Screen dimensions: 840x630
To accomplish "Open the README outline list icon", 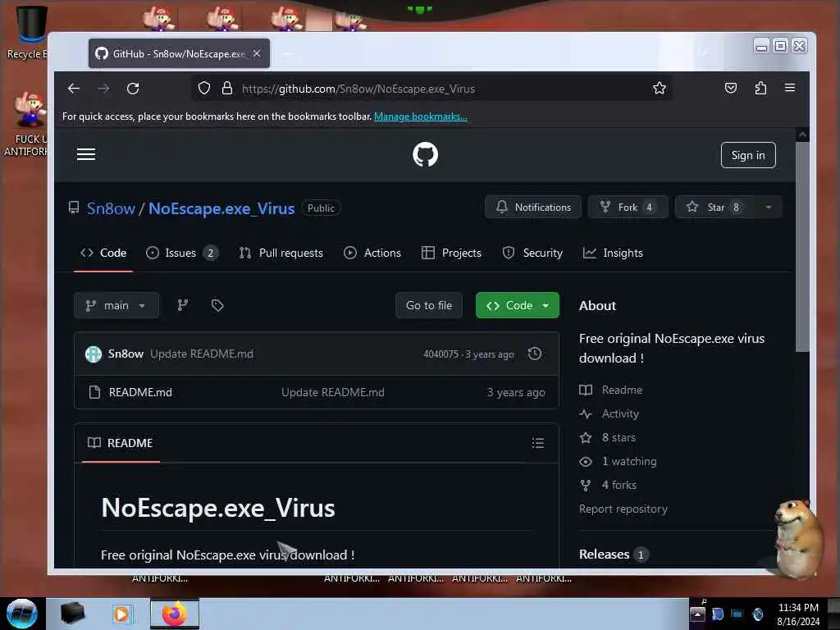I will click(x=538, y=442).
